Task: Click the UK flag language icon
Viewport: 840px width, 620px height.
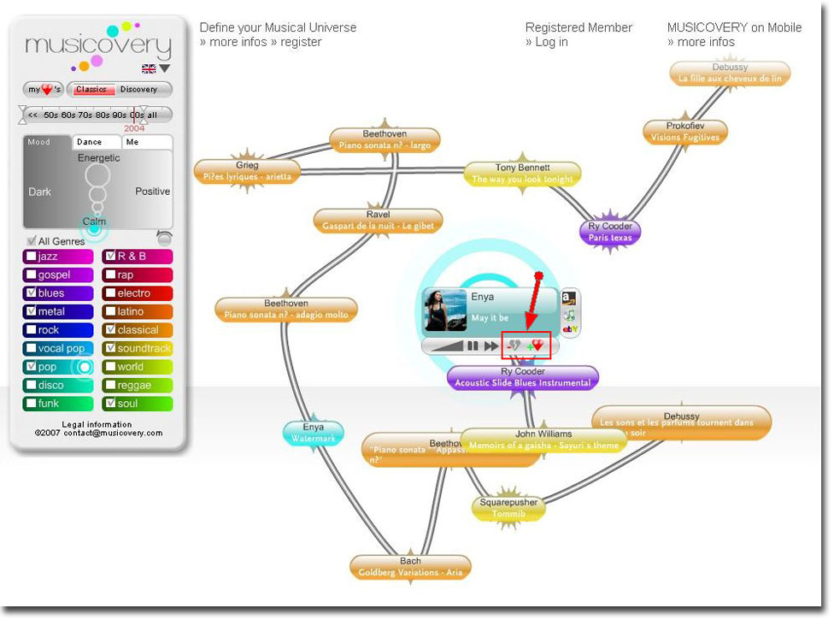Action: click(149, 68)
